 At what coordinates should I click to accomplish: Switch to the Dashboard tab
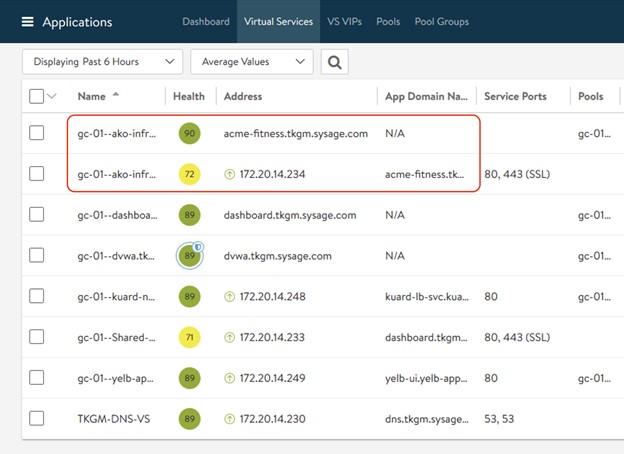tap(205, 22)
